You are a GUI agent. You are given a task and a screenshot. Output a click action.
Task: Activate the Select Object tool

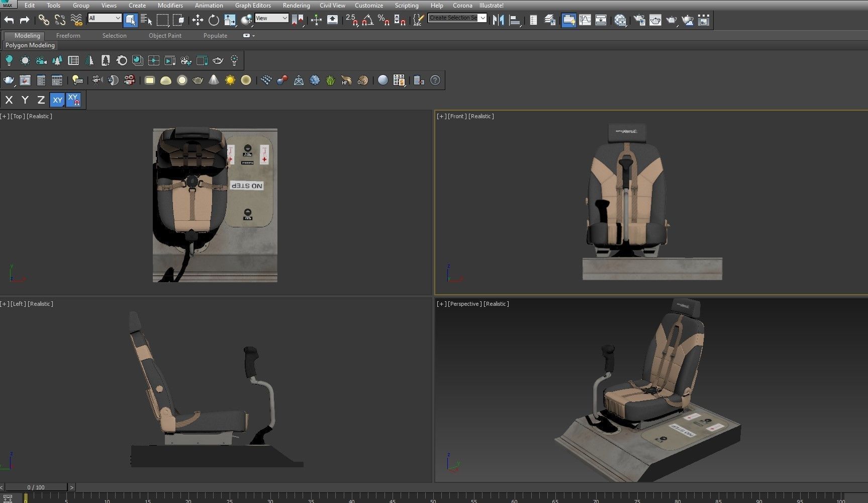pyautogui.click(x=130, y=20)
